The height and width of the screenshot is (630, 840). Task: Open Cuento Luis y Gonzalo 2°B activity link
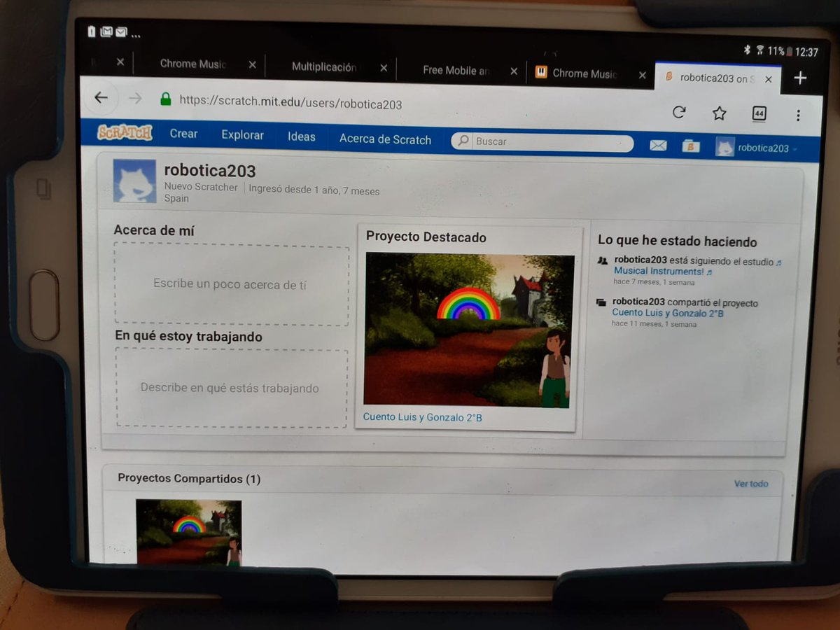(668, 313)
